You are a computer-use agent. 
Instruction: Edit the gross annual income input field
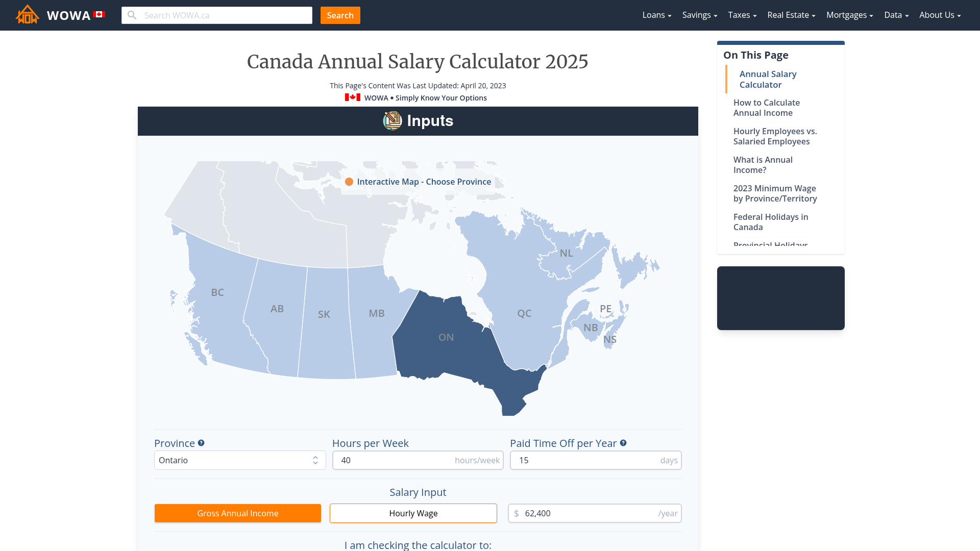pyautogui.click(x=594, y=513)
